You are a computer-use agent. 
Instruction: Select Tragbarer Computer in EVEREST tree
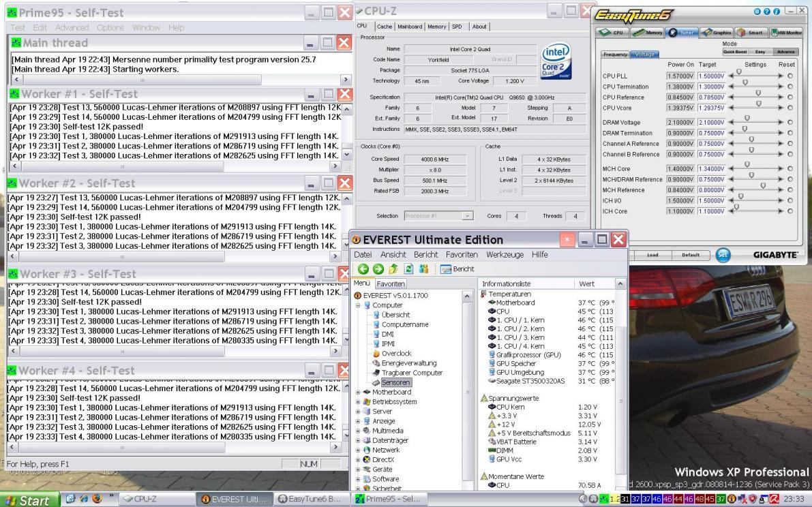point(412,373)
